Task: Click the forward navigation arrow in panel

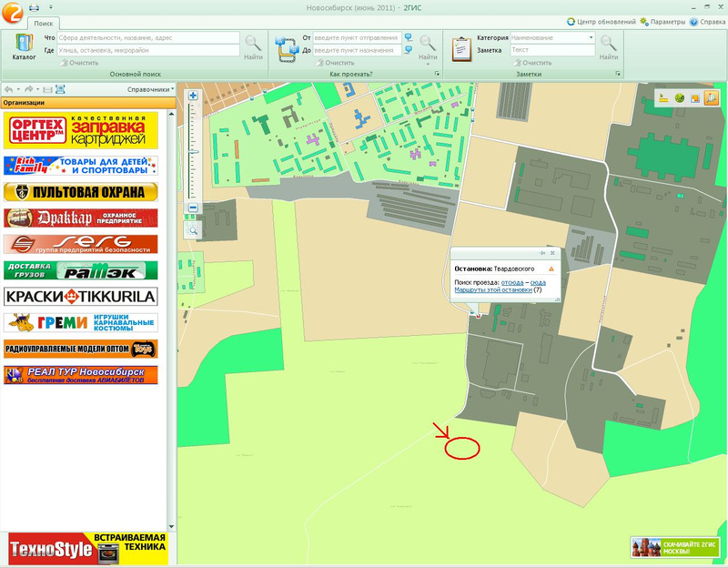Action: point(28,89)
